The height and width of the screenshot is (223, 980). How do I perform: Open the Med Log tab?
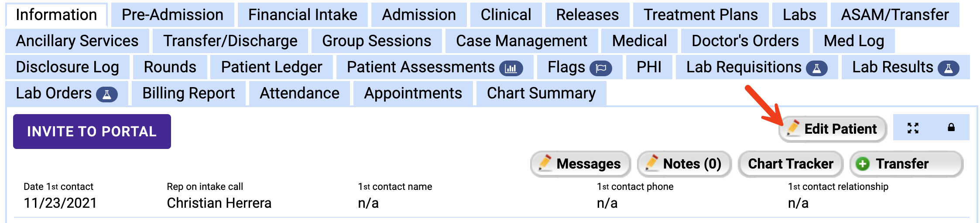click(853, 41)
